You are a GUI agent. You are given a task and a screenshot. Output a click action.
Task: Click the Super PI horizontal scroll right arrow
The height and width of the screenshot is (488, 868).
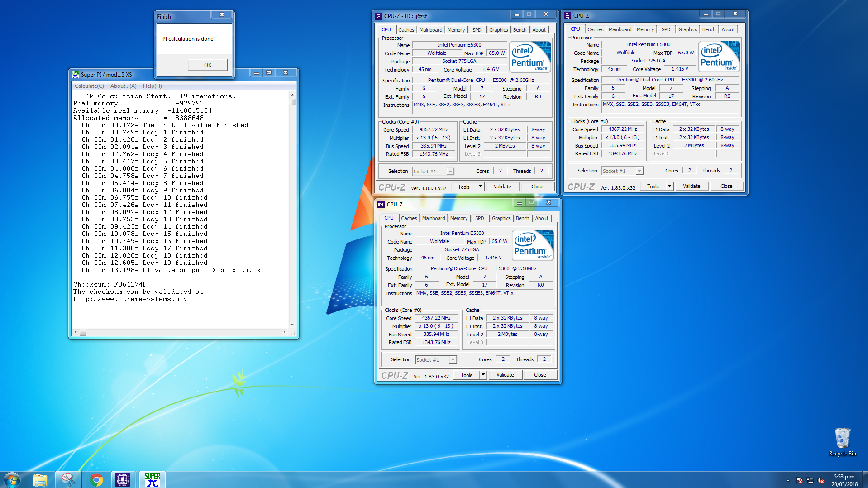[284, 332]
